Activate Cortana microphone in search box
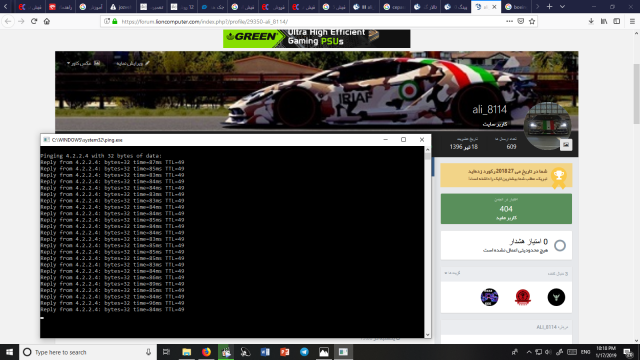Screen dimensions: 640x360 (x=148, y=352)
